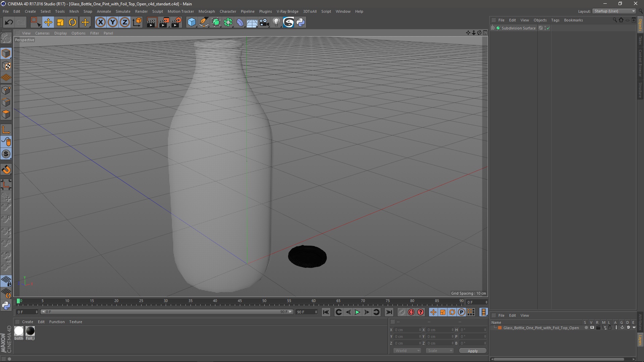Image resolution: width=644 pixels, height=362 pixels.
Task: Toggle Y axis lock
Action: coord(113,22)
